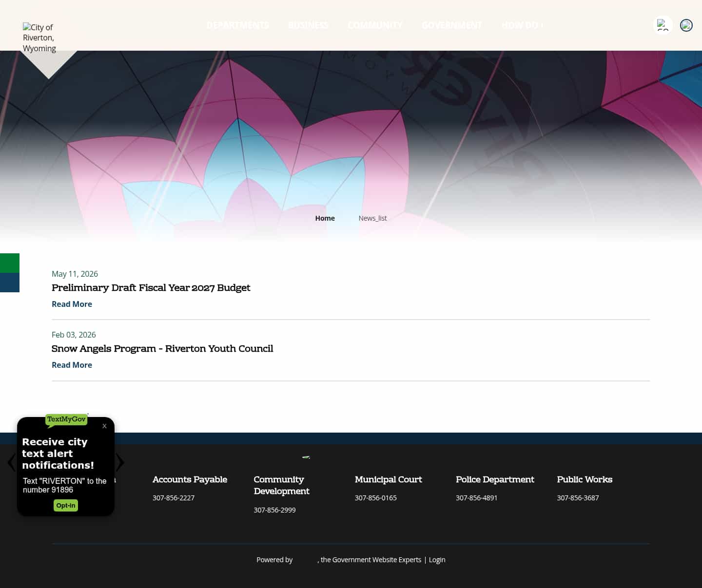Call Municipal Court at 307-856-0165

[x=376, y=498]
